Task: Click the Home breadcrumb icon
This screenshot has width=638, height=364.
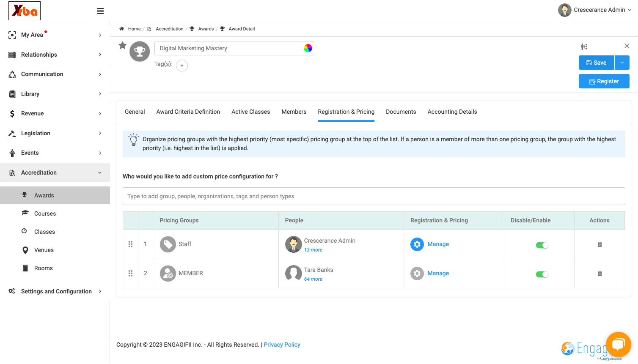Action: coord(121,29)
